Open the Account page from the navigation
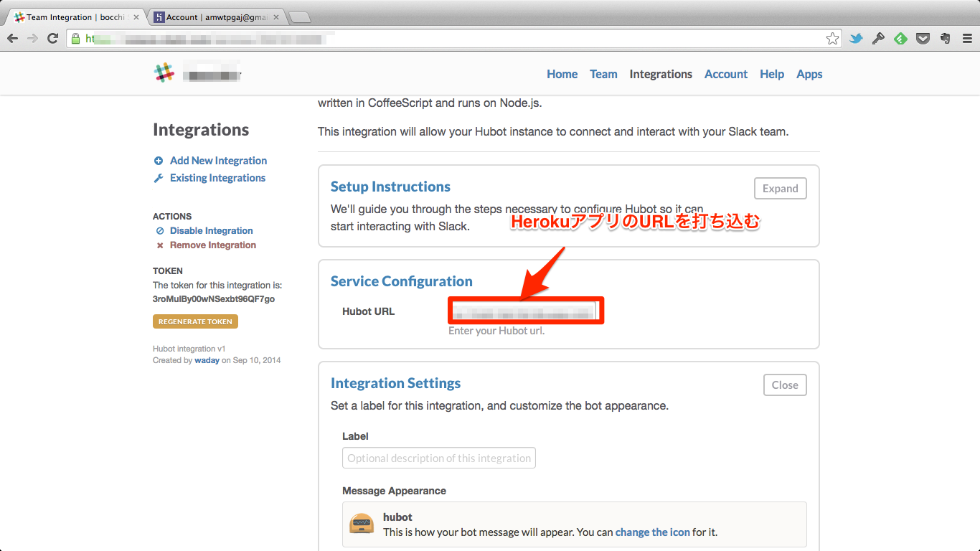980x551 pixels. coord(726,74)
